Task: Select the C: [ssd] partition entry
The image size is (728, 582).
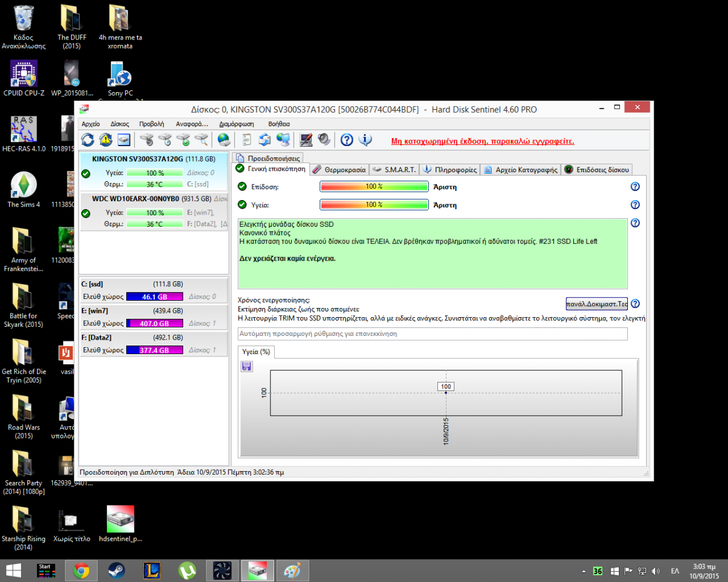Action: [154, 290]
